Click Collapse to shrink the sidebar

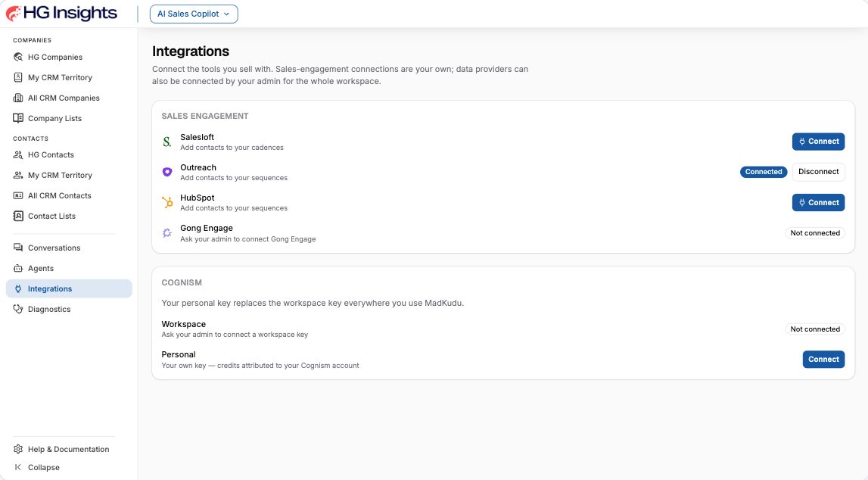tap(69, 467)
